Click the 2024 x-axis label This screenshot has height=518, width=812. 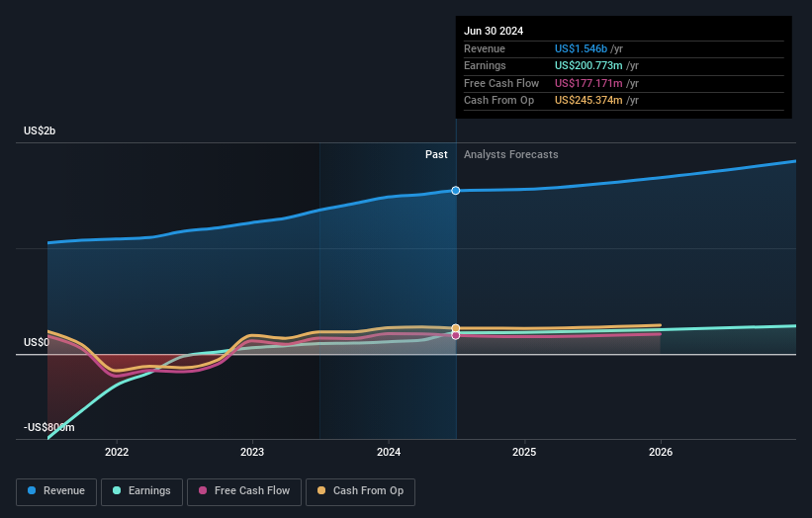pyautogui.click(x=389, y=452)
